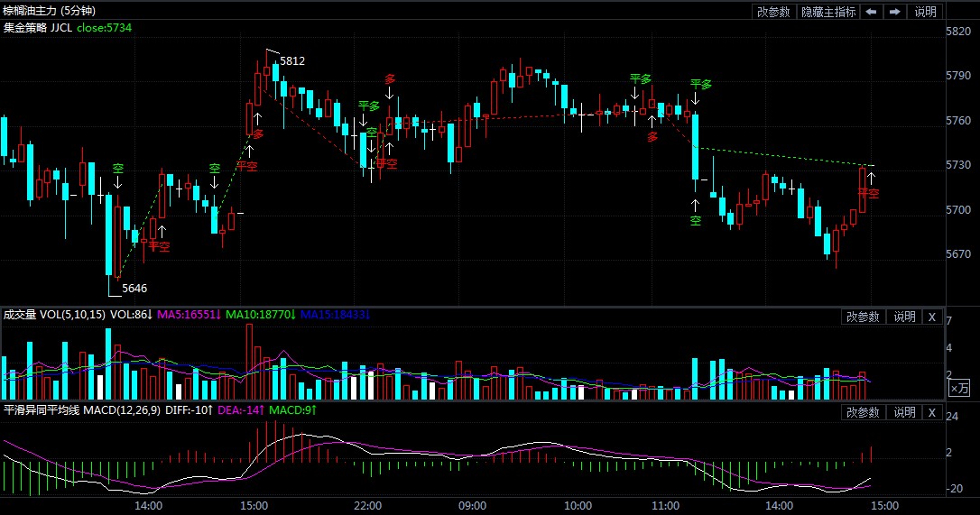Click the DEA:-14 value

241,410
